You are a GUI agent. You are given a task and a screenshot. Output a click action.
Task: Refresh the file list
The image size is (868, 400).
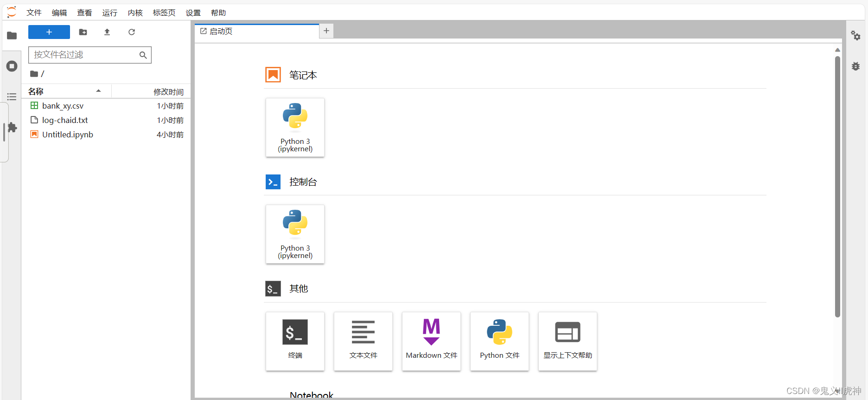(132, 32)
